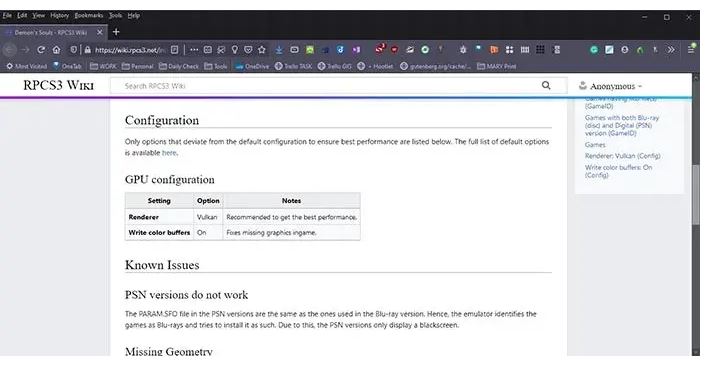This screenshot has width=711, height=374.
Task: Reload the current wiki page
Action: tap(41, 50)
